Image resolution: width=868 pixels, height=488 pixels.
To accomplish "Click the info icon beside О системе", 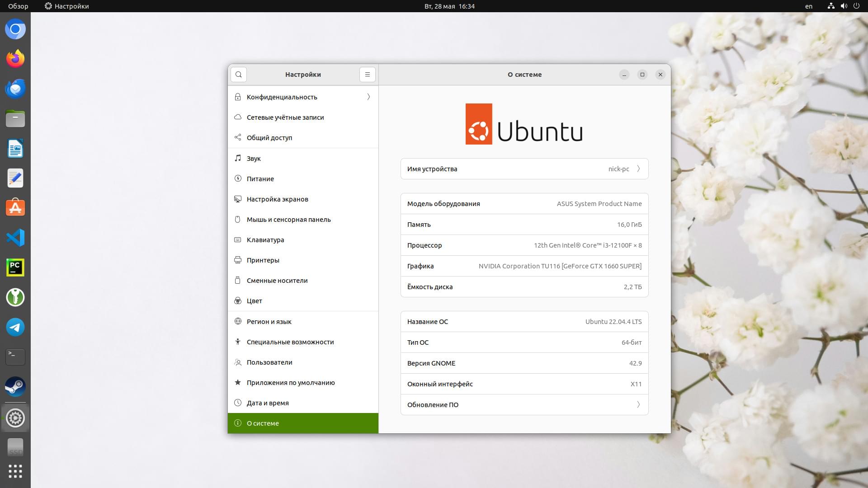I will tap(238, 423).
